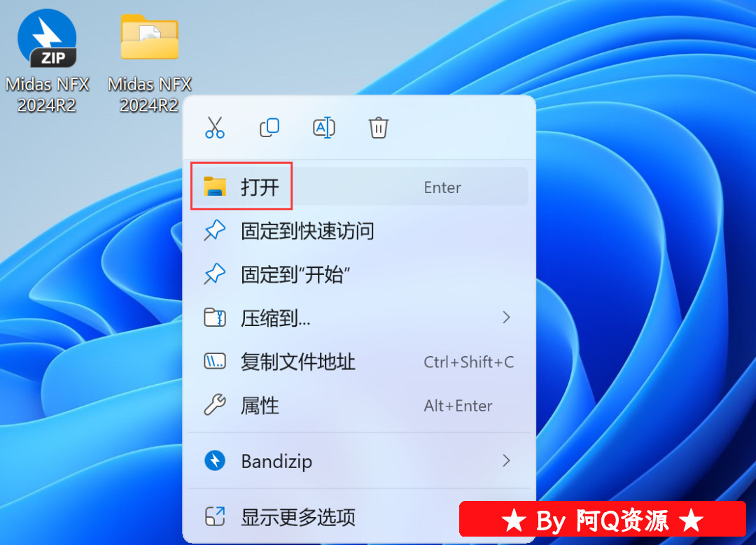Click the pin icon beside 固定到快速访问
Image resolution: width=756 pixels, height=545 pixels.
pos(215,231)
